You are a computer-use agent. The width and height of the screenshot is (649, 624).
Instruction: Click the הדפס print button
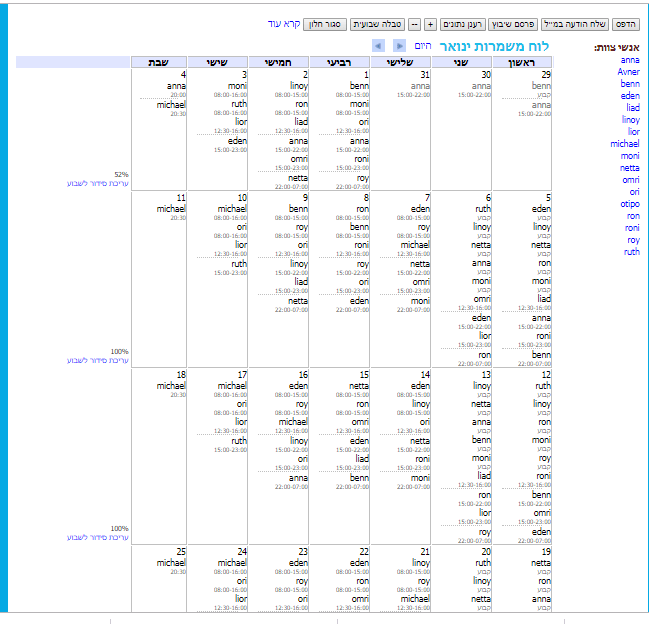(x=624, y=23)
